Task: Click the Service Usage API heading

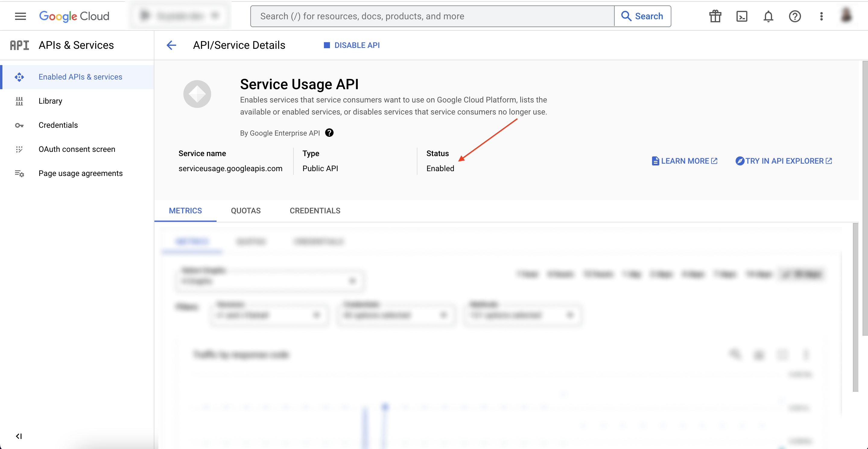Action: click(x=299, y=84)
